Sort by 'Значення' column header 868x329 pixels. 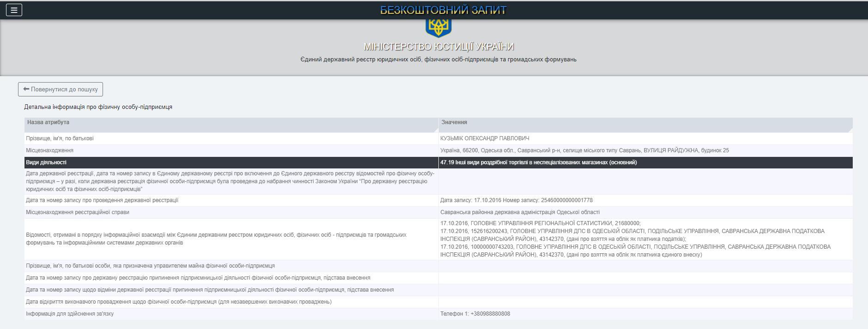(454, 123)
